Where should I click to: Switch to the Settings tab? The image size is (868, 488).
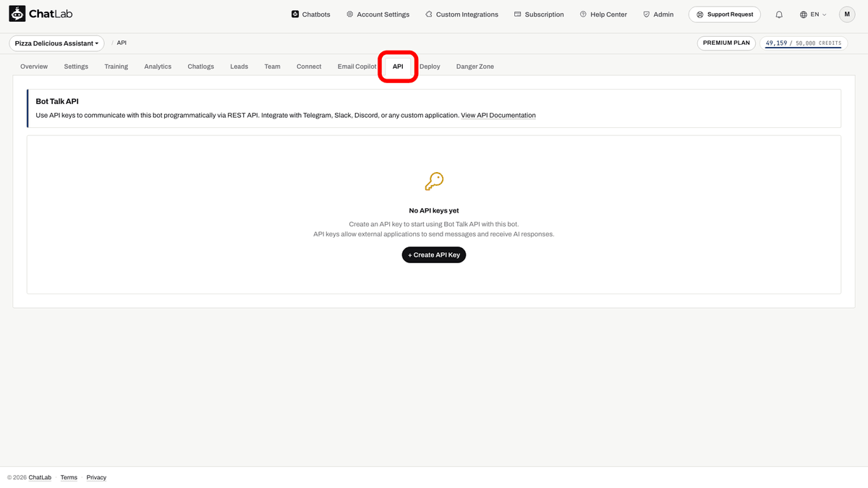76,67
